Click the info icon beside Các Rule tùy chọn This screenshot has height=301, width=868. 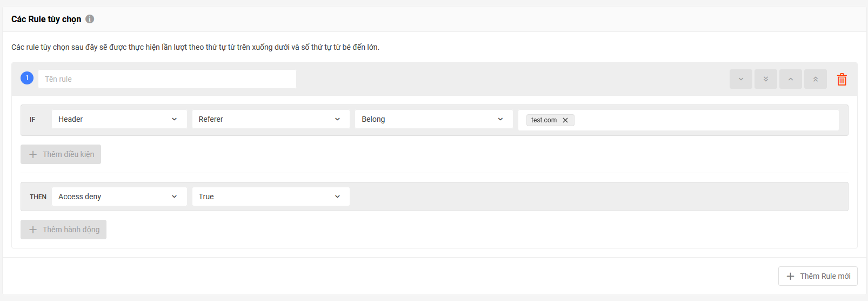point(90,19)
